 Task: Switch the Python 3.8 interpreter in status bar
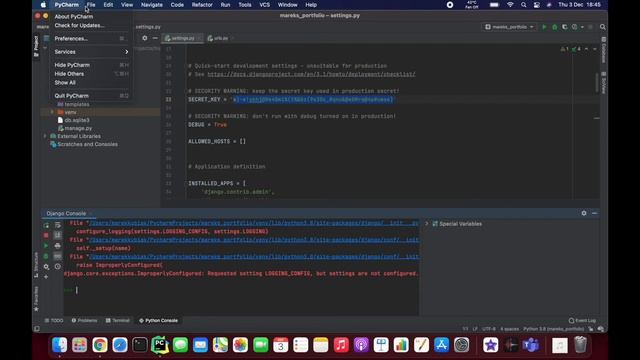click(x=553, y=329)
